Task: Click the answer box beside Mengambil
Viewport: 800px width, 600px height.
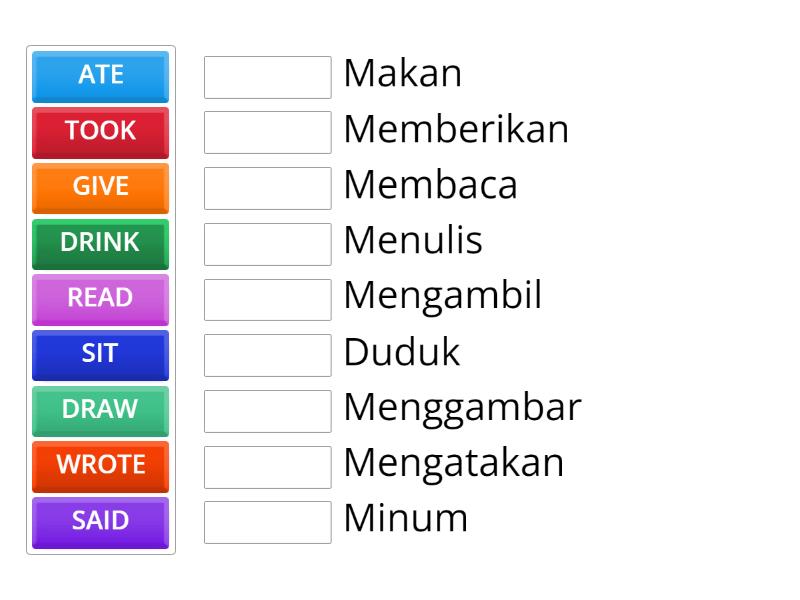Action: point(267,299)
